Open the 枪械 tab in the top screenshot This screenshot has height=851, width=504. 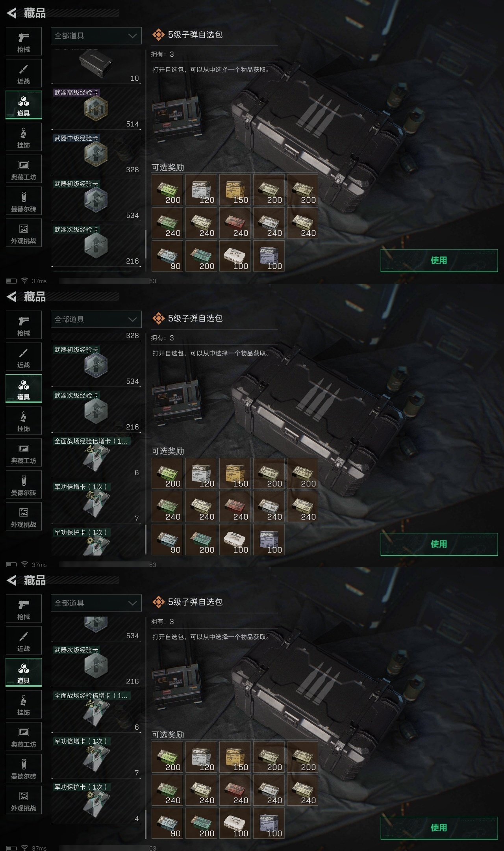pos(24,41)
